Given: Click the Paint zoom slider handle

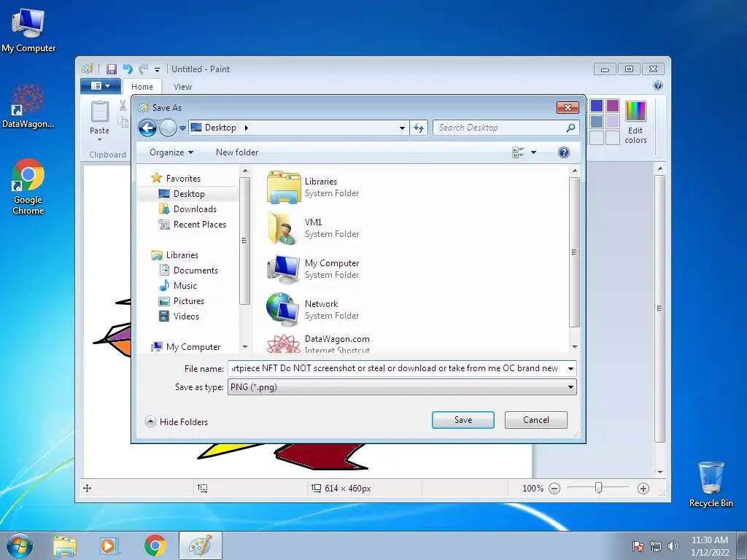Looking at the screenshot, I should [598, 488].
